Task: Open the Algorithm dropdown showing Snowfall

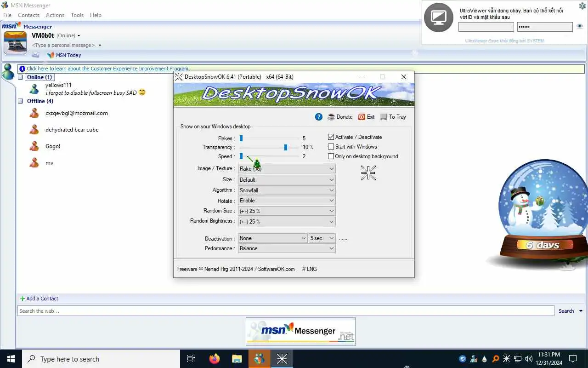Action: (287, 190)
